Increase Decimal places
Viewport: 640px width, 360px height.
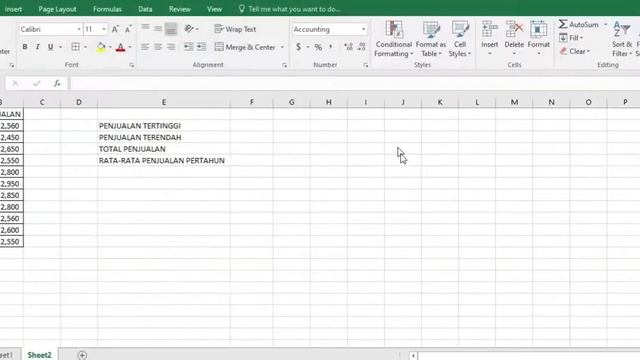point(348,47)
